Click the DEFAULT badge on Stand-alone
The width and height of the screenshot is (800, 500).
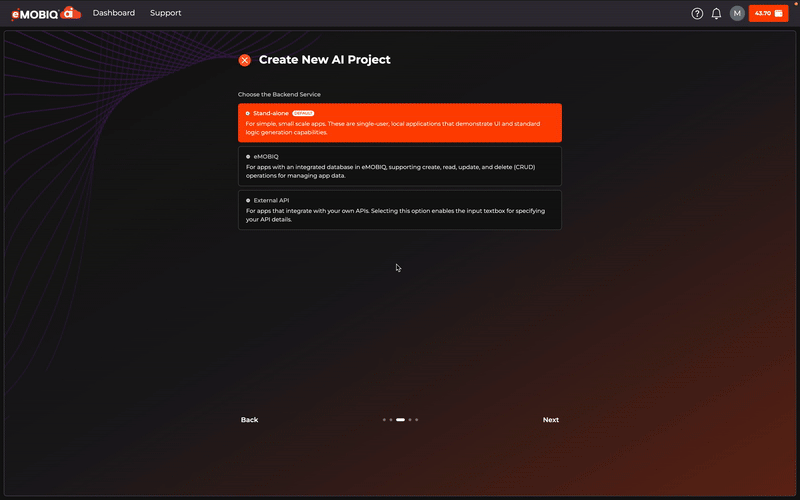(303, 113)
